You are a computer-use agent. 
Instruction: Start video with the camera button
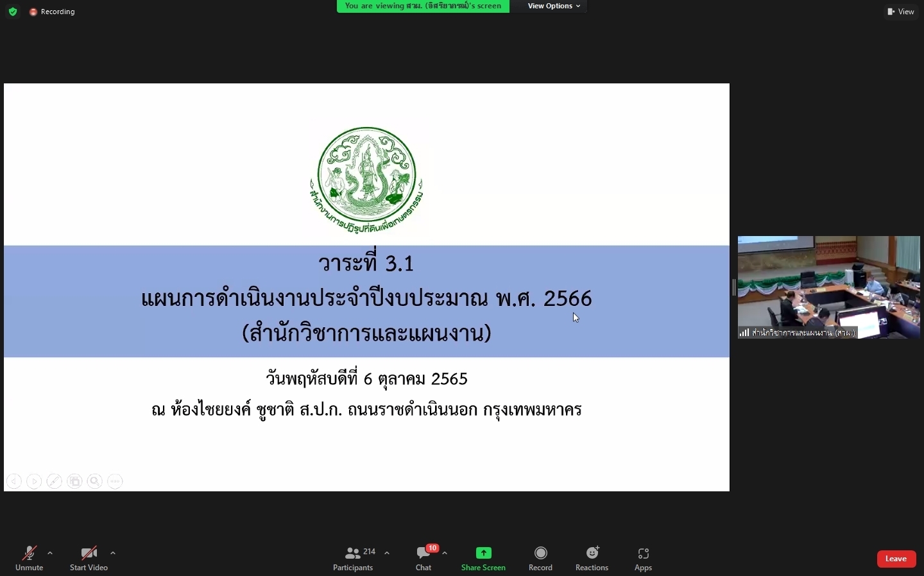coord(89,558)
